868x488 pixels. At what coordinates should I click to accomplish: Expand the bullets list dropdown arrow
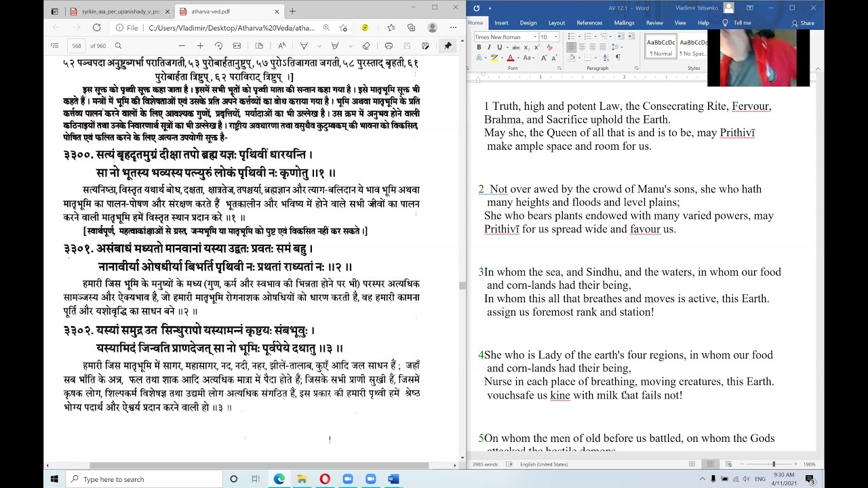pyautogui.click(x=579, y=36)
